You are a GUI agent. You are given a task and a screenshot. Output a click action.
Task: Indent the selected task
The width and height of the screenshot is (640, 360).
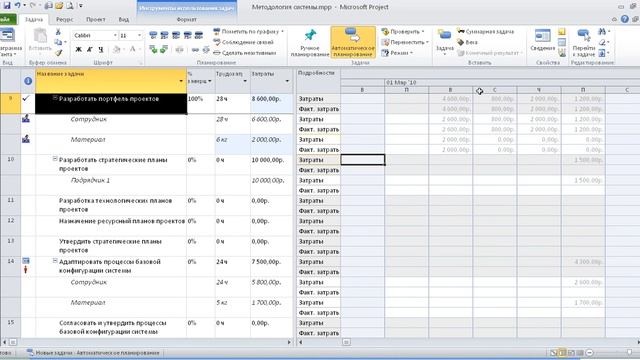164,50
